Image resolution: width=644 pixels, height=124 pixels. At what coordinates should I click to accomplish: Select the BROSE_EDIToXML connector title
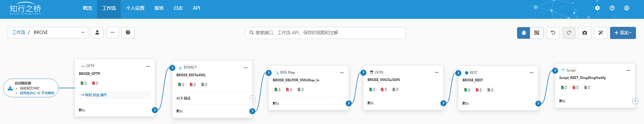(x=191, y=75)
